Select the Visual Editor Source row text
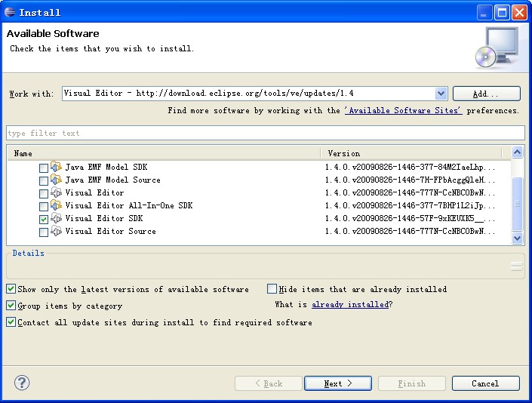This screenshot has height=403, width=532. tap(111, 232)
